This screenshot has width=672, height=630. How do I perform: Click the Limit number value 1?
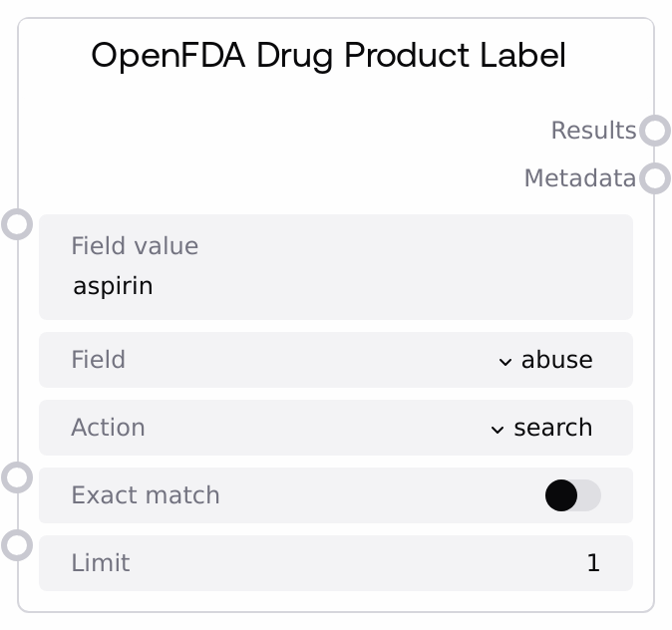pos(593,563)
